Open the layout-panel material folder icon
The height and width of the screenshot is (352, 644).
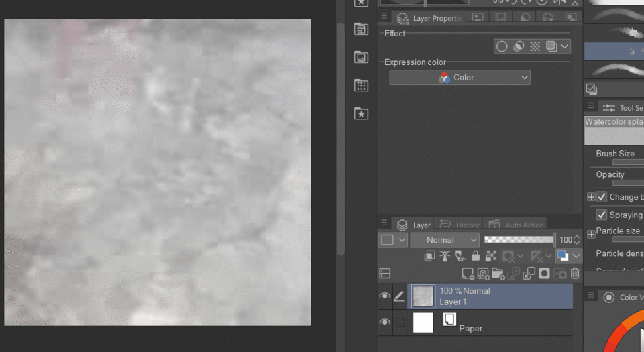point(361,30)
